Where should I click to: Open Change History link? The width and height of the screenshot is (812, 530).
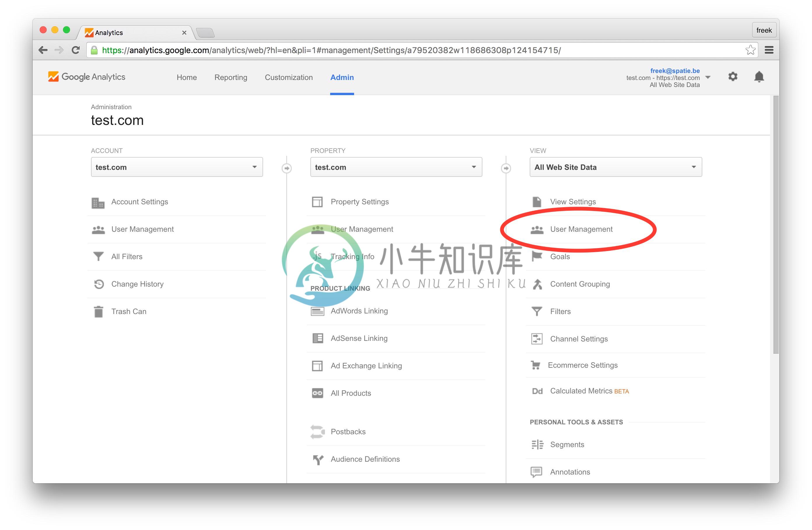137,284
